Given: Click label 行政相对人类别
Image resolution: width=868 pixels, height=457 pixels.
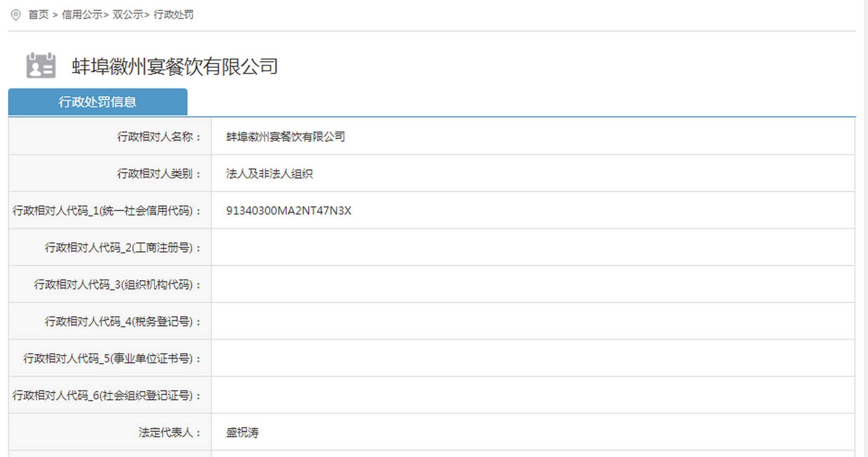Looking at the screenshot, I should [x=159, y=174].
